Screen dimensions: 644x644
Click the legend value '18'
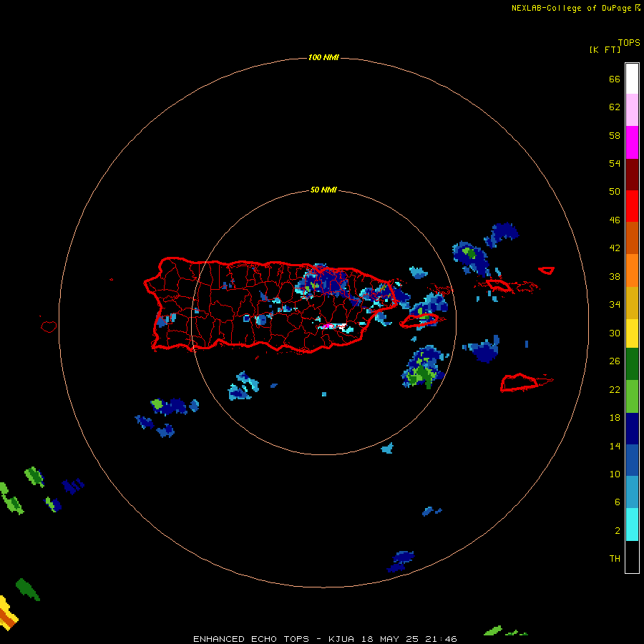[615, 418]
